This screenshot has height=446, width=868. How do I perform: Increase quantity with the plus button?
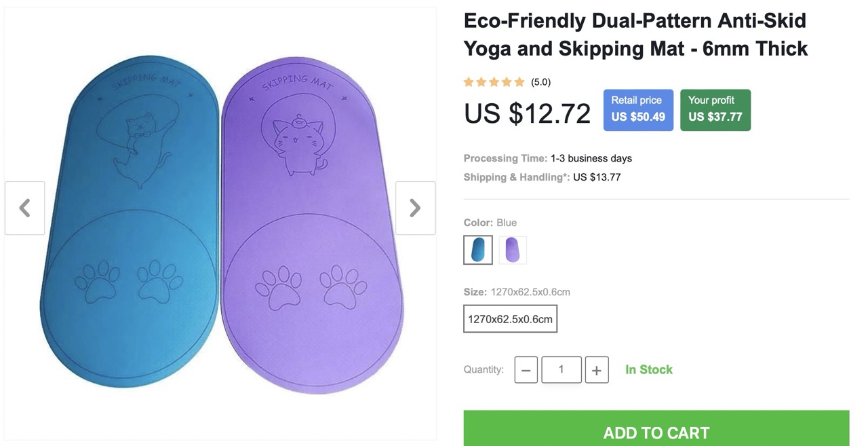tap(596, 370)
